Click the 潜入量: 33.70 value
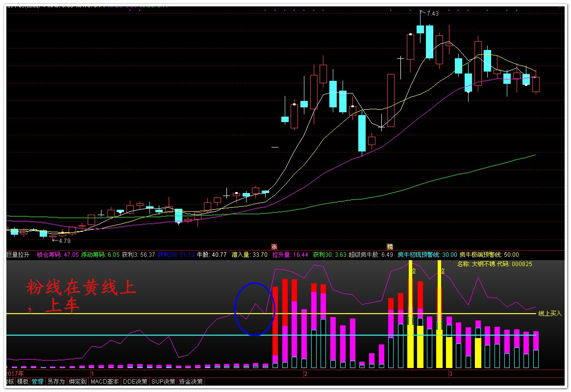The height and width of the screenshot is (392, 571). (x=249, y=255)
